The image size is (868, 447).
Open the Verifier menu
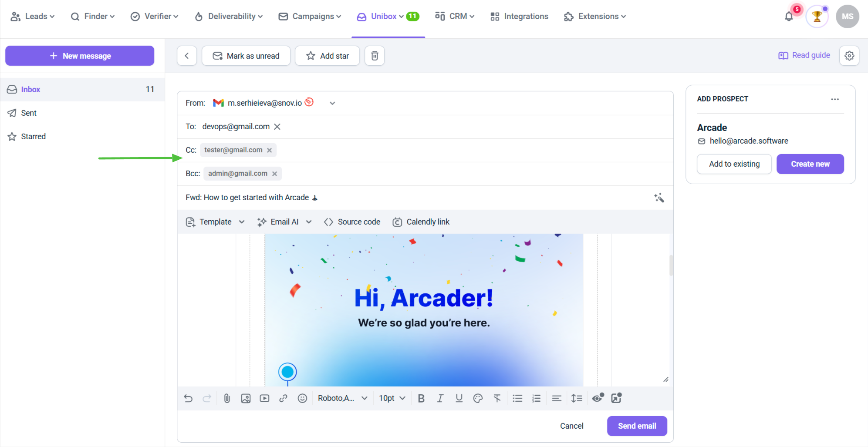(x=155, y=17)
